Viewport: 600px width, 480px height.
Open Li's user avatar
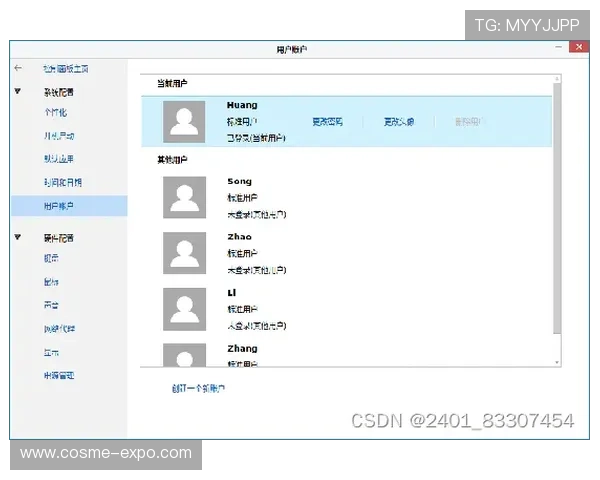pyautogui.click(x=184, y=308)
